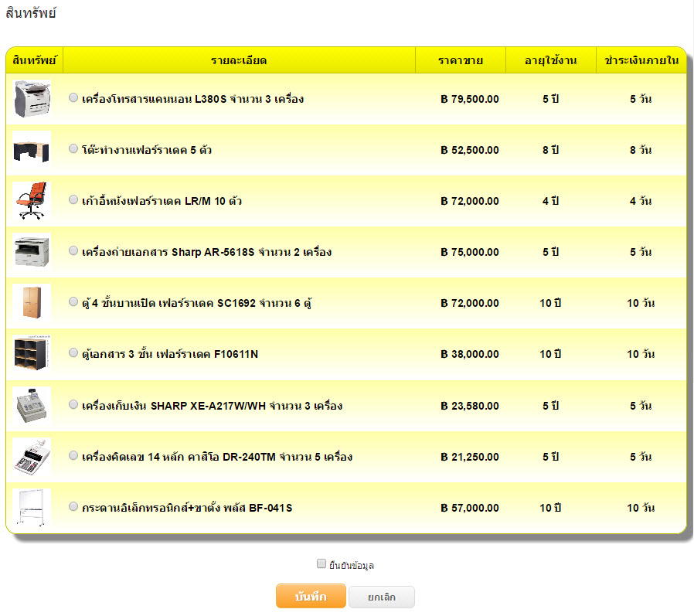Tick the ยืนยันข้อมูล confirmation checkbox
The image size is (694, 616).
321,563
